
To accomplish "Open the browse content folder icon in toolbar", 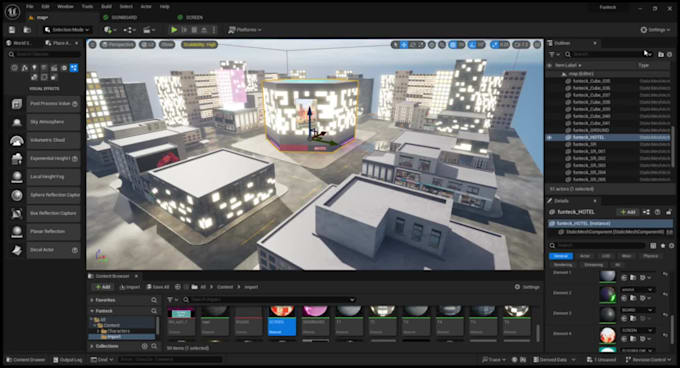I will coord(27,30).
